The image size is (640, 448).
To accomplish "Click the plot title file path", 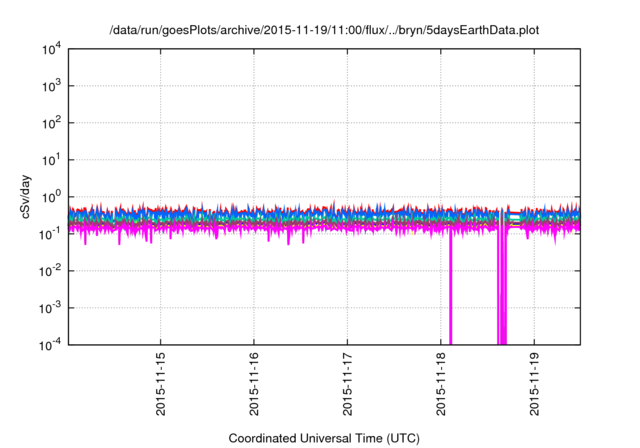I will [x=324, y=30].
